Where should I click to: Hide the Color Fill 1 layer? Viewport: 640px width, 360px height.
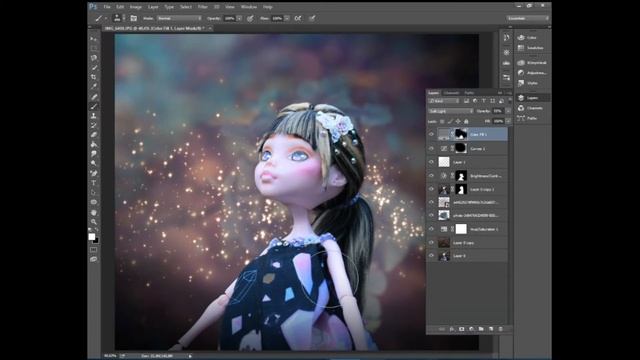click(431, 134)
